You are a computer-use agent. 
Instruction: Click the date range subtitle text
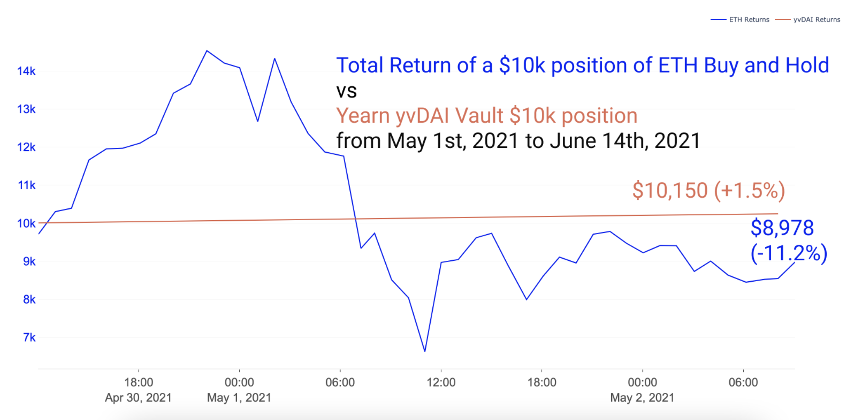pyautogui.click(x=518, y=141)
